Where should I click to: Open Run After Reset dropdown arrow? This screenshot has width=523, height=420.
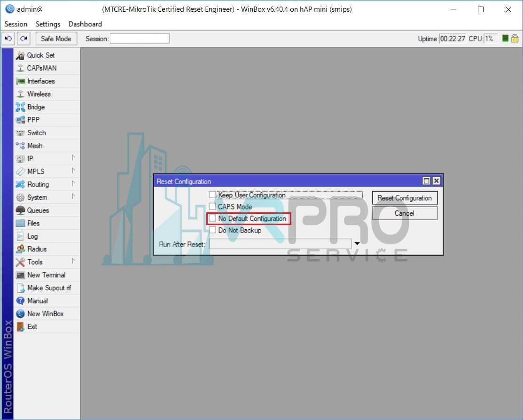tap(357, 244)
